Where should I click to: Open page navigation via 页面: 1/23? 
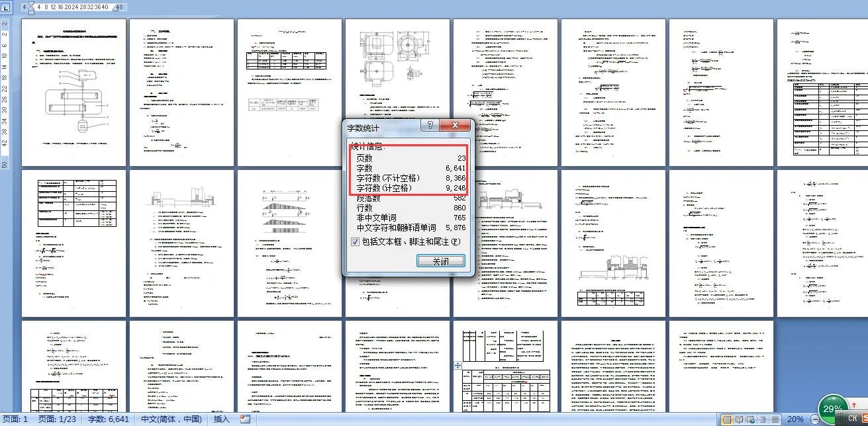tap(56, 419)
